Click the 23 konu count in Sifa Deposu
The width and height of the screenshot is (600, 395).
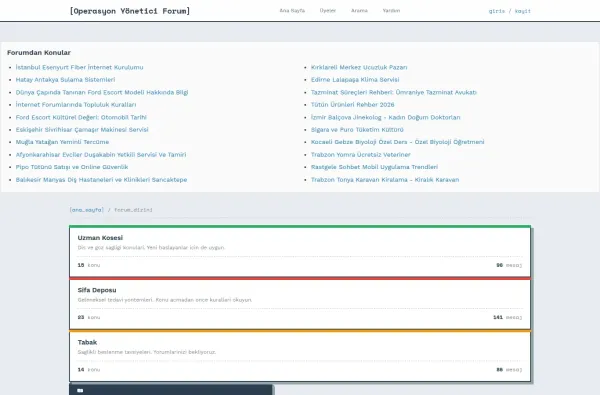pyautogui.click(x=89, y=317)
